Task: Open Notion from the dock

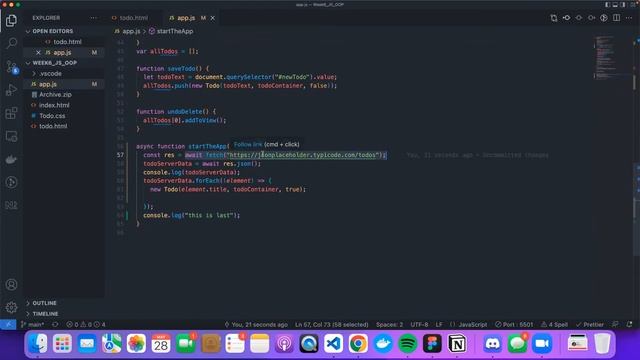Action: [x=457, y=343]
